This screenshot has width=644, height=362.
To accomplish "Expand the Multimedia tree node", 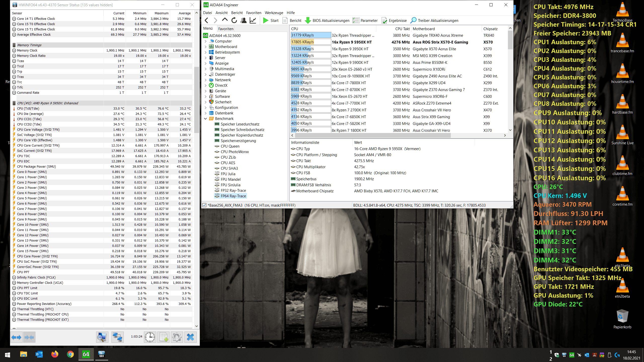I will [206, 69].
